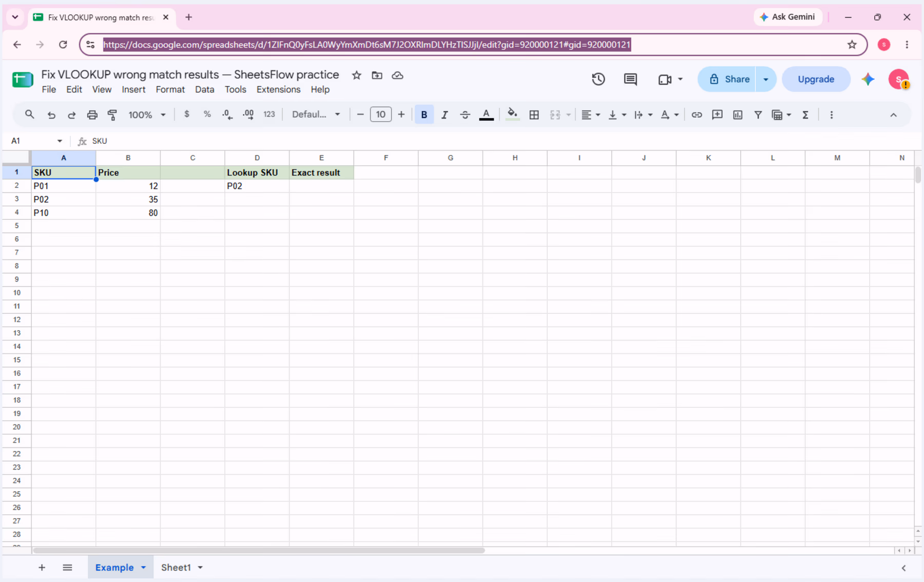Open all comments panel
This screenshot has width=924, height=582.
(630, 79)
